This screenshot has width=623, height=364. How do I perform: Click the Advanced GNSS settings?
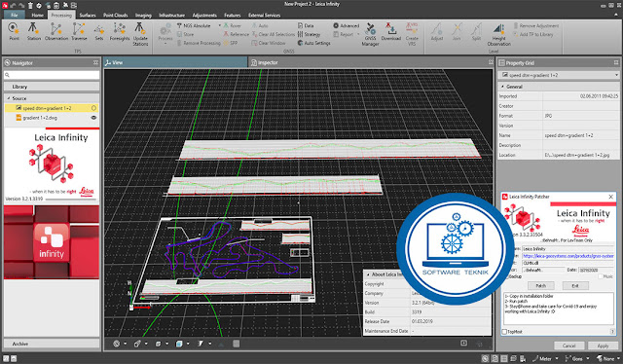347,25
